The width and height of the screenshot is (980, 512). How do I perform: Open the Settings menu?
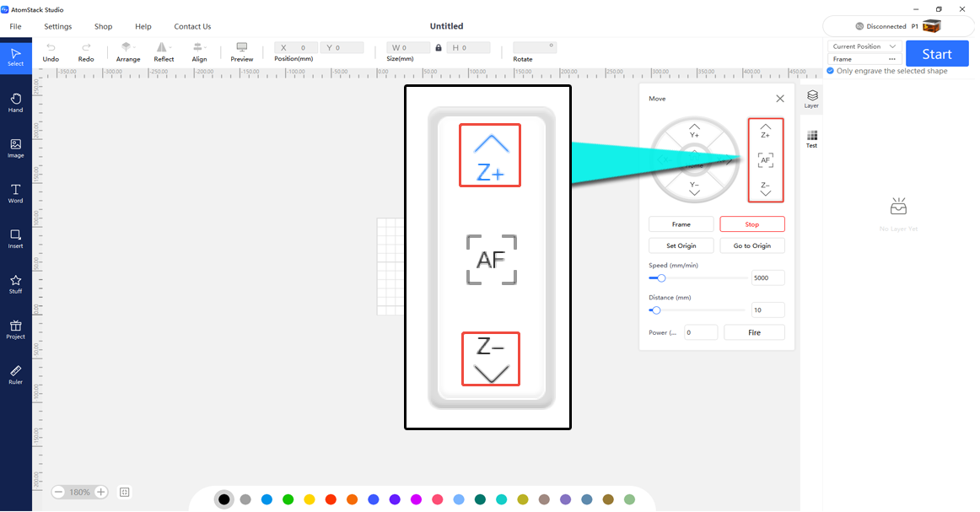(x=58, y=26)
